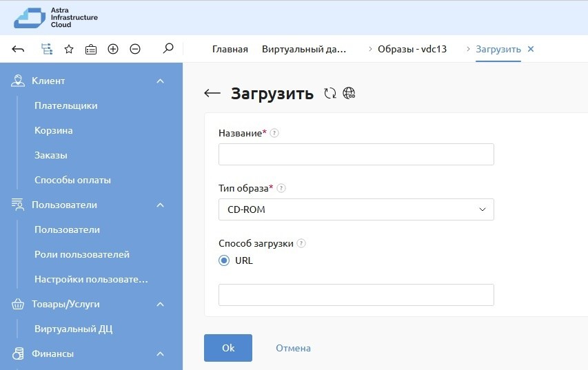Click the refresh icon beside Загрузить heading
Screen dimensions: 588x370
(330, 94)
